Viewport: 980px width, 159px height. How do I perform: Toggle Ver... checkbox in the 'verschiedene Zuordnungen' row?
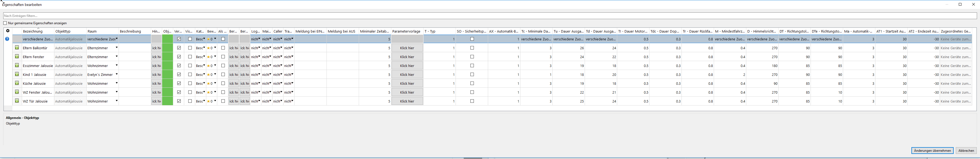pyautogui.click(x=179, y=39)
